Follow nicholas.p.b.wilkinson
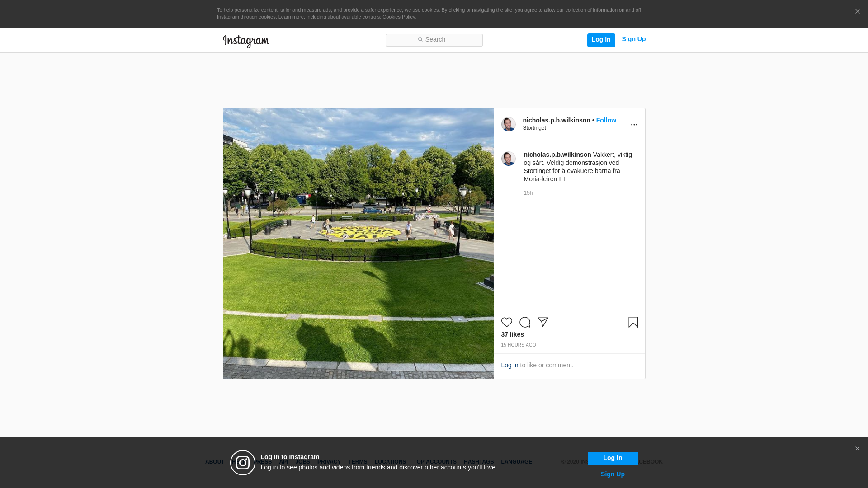Viewport: 868px width, 488px height. click(606, 120)
